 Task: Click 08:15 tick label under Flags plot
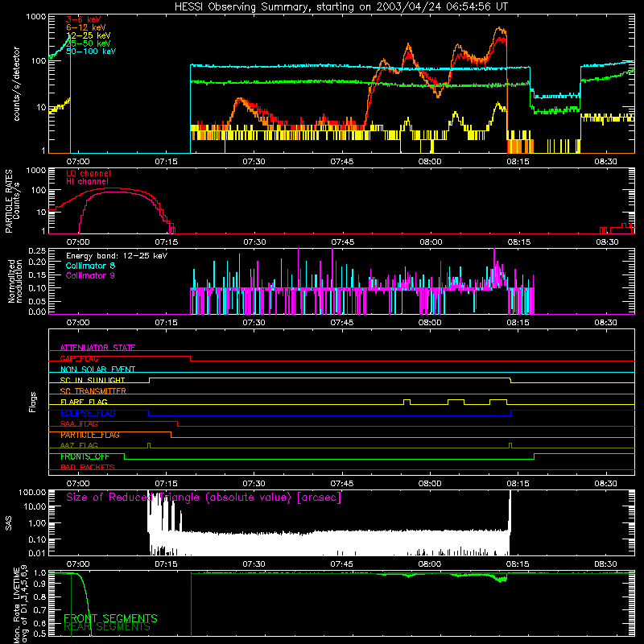(518, 484)
